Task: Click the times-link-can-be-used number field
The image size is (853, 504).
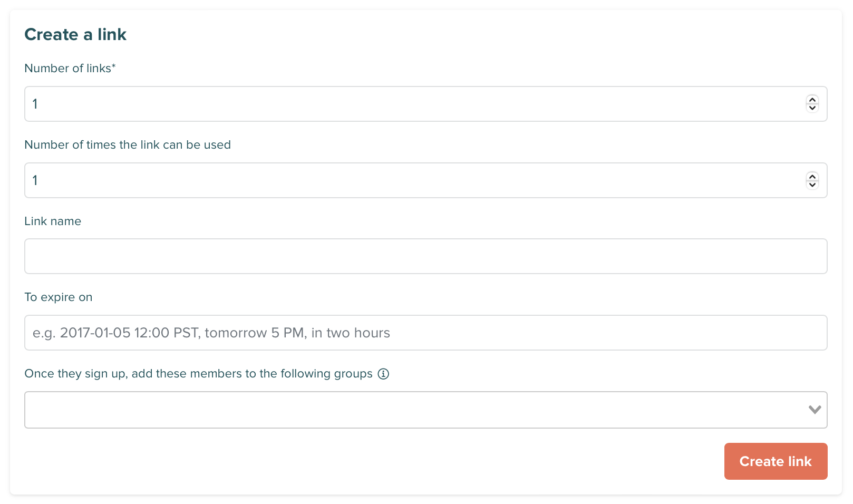Action: (x=411, y=180)
